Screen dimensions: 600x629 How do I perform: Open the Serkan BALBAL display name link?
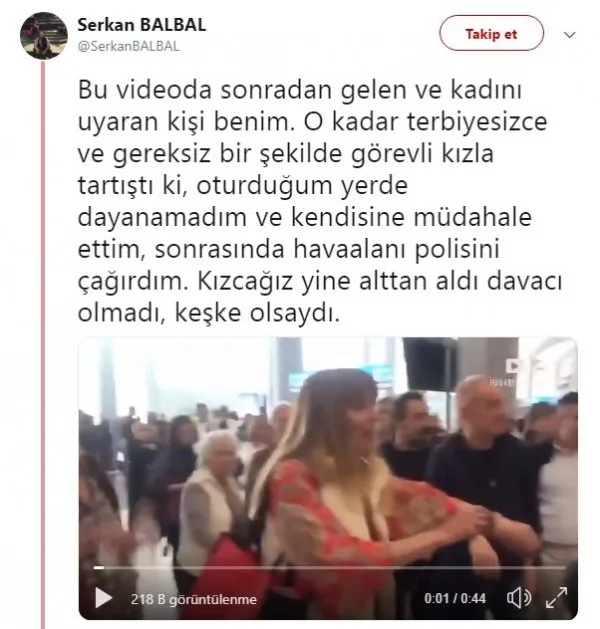click(142, 25)
